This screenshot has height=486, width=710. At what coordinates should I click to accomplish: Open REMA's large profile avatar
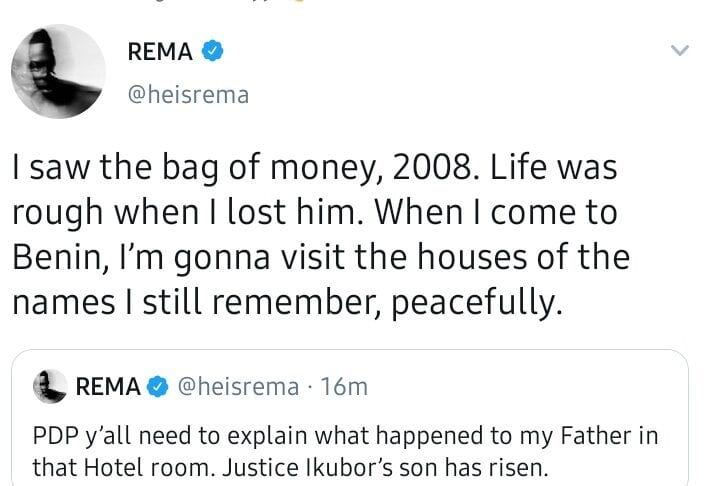pyautogui.click(x=58, y=71)
